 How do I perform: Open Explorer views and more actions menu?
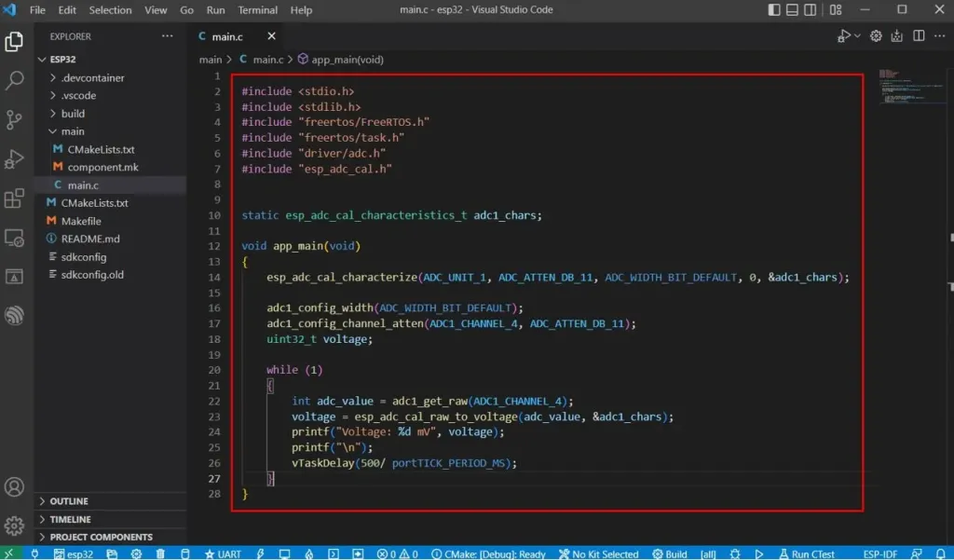click(168, 36)
